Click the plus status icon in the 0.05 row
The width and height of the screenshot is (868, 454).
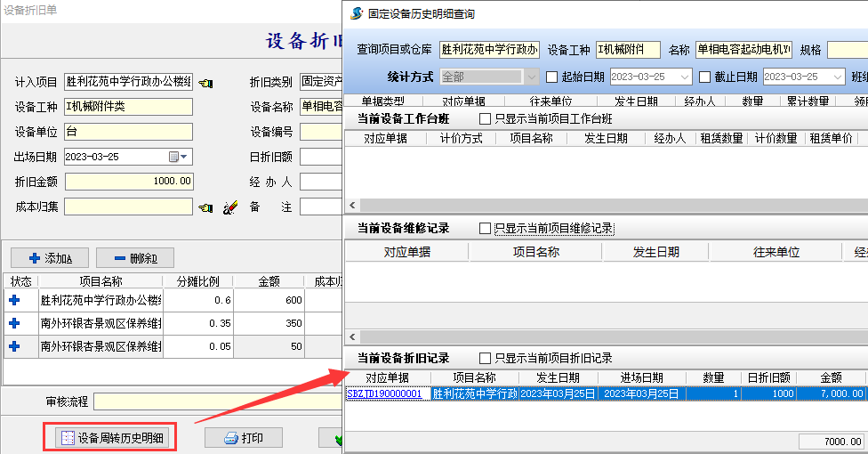click(x=14, y=346)
